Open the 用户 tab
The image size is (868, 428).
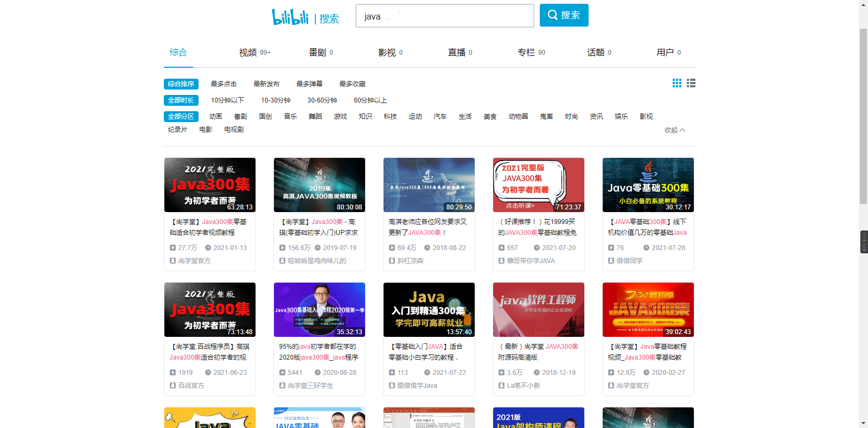click(x=669, y=52)
